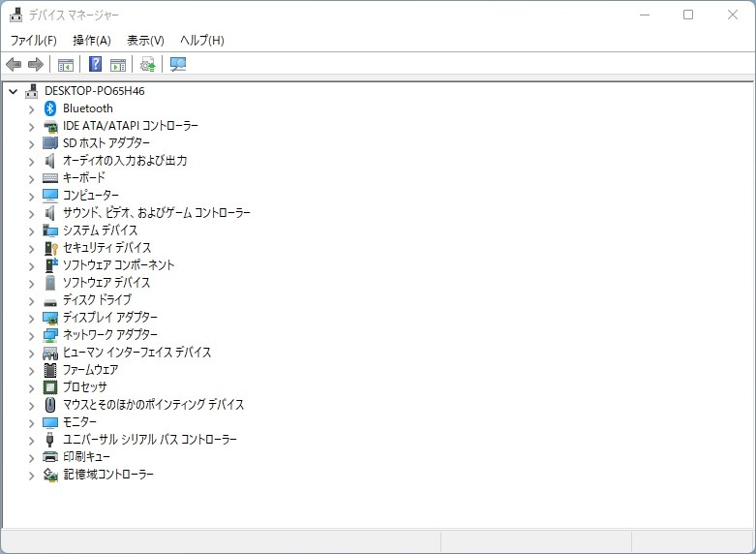Viewport: 756px width, 554px height.
Task: Select the DESKTOP-PO65H46 computer name
Action: 95,91
